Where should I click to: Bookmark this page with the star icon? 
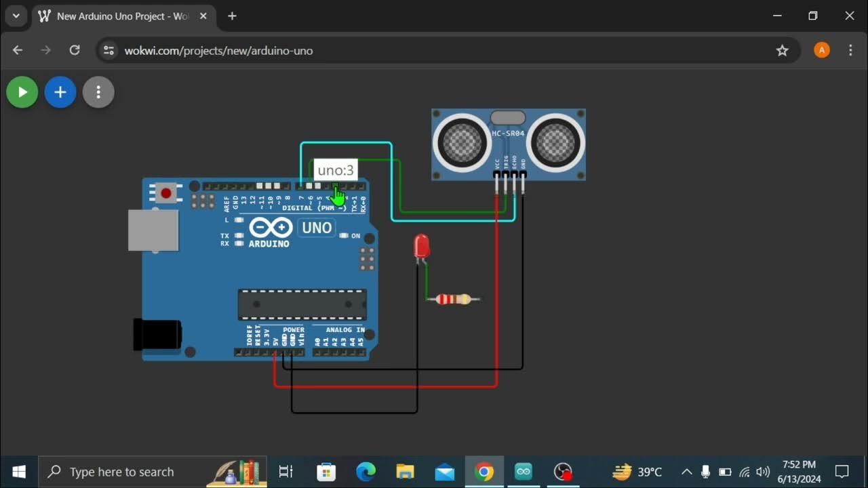[783, 50]
